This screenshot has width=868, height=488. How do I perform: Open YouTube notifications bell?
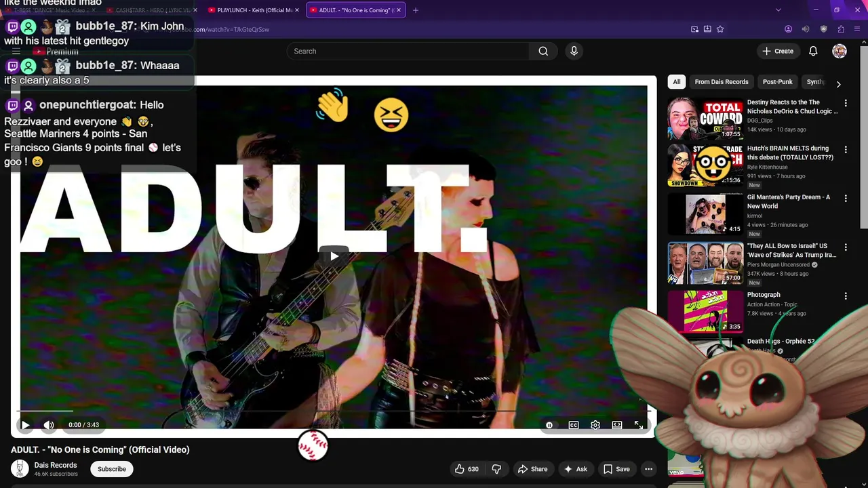tap(813, 51)
